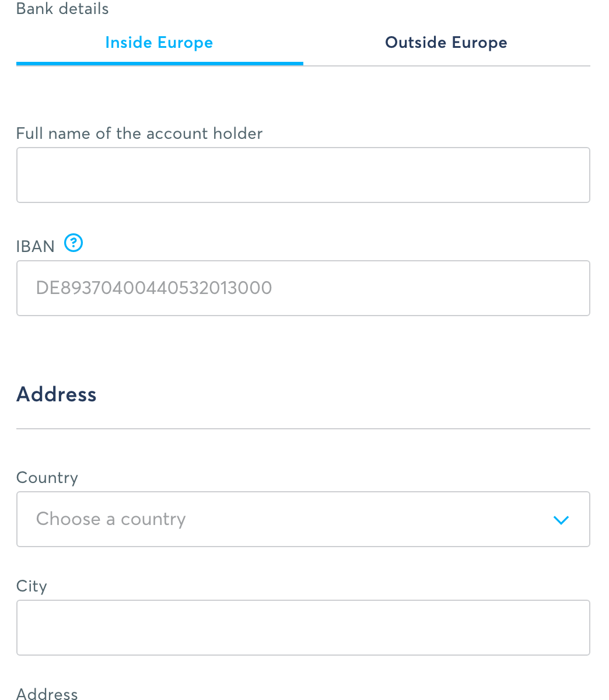Click the Address field label at the bottom
The image size is (609, 700).
click(x=47, y=694)
